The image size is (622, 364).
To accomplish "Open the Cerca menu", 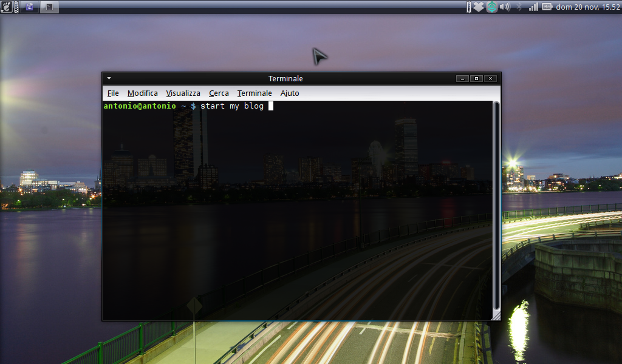I will (x=219, y=93).
